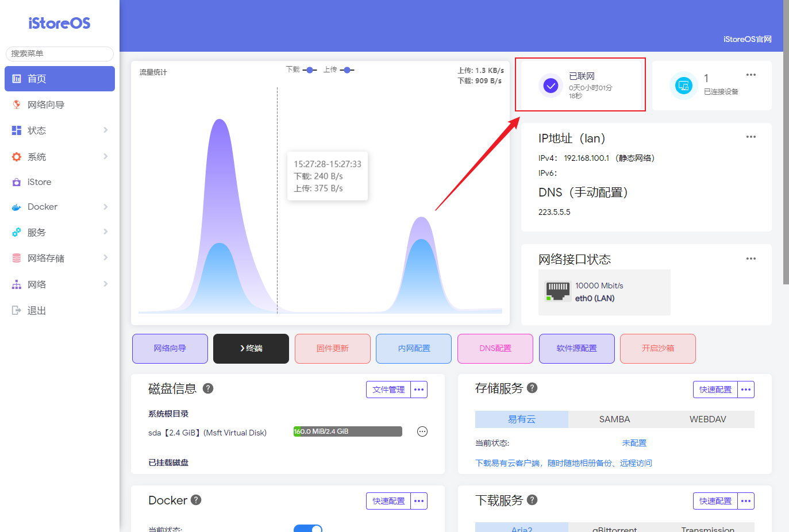Viewport: 789px width, 532px height.
Task: Toggle the Docker status switch
Action: pos(308,528)
